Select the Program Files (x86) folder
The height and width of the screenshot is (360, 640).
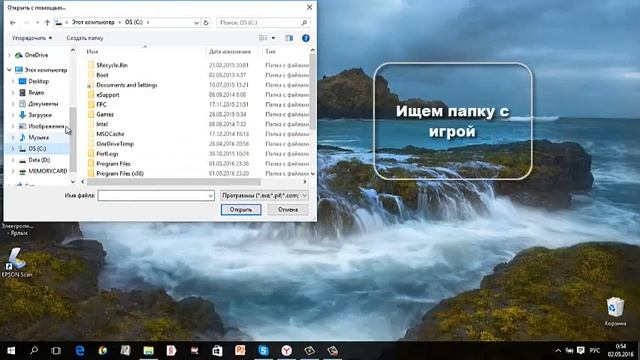[x=120, y=173]
